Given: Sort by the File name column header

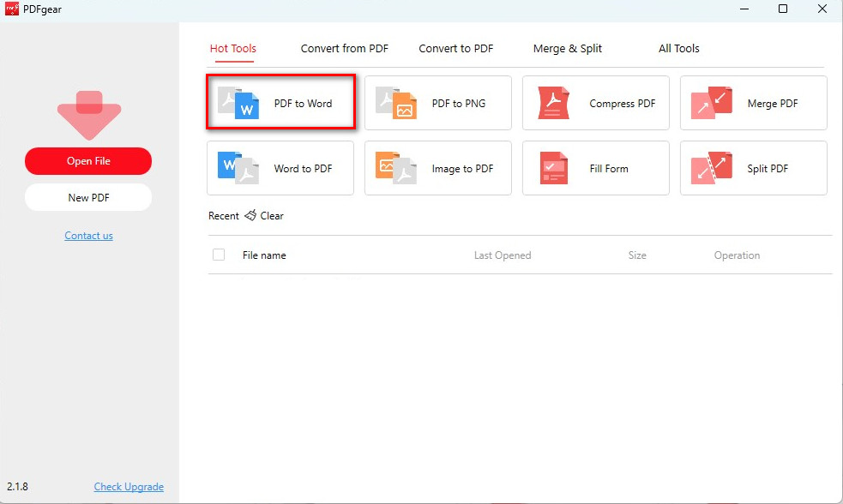Looking at the screenshot, I should (x=264, y=255).
